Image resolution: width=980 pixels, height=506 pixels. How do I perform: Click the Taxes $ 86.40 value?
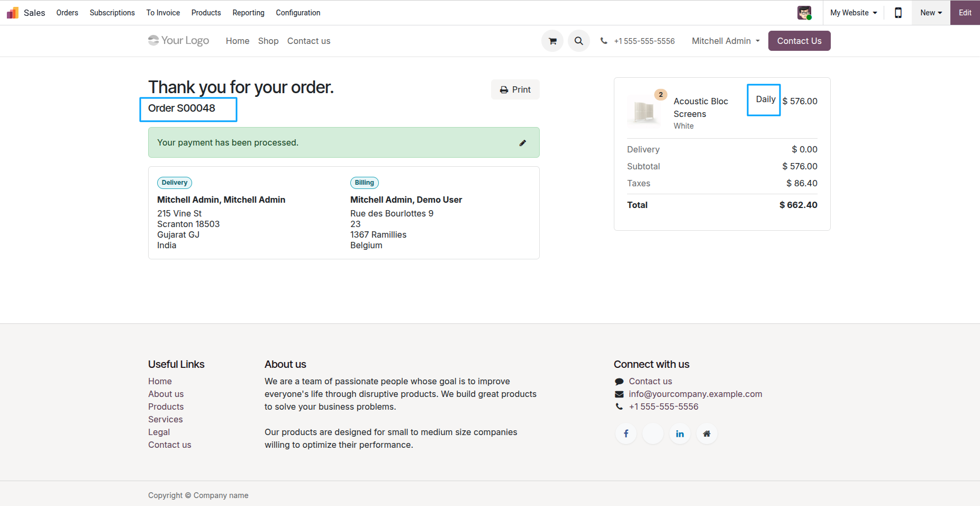pyautogui.click(x=802, y=183)
